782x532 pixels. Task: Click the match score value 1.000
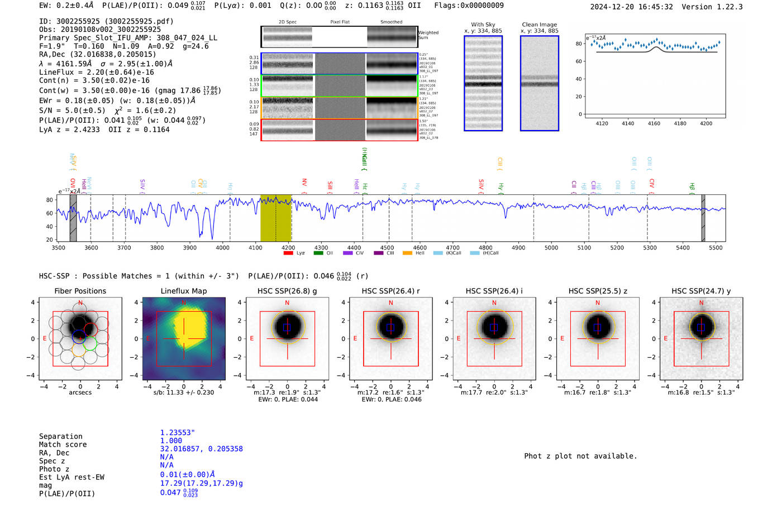[171, 440]
